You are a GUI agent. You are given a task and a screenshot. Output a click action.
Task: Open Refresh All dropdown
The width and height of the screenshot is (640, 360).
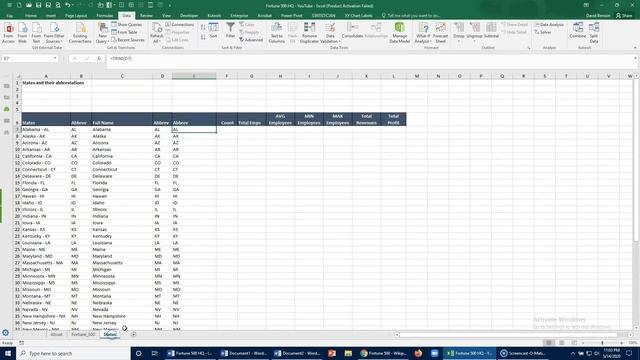(x=156, y=33)
